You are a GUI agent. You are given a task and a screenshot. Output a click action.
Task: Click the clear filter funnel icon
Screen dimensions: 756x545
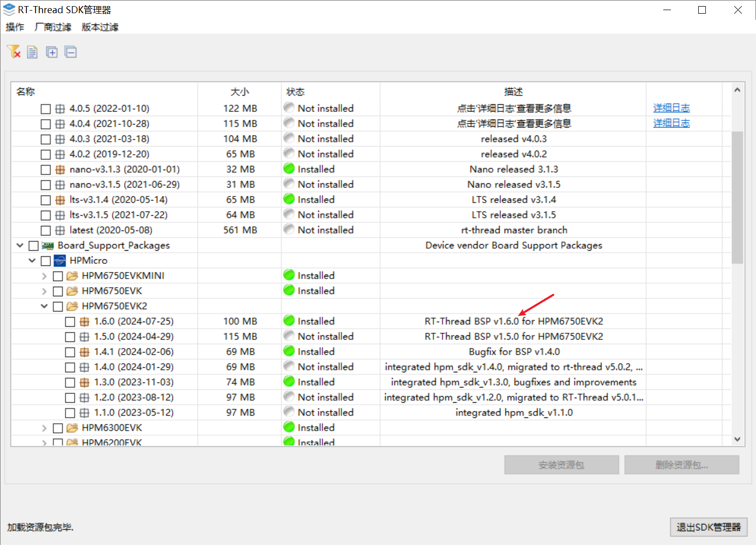pyautogui.click(x=14, y=52)
